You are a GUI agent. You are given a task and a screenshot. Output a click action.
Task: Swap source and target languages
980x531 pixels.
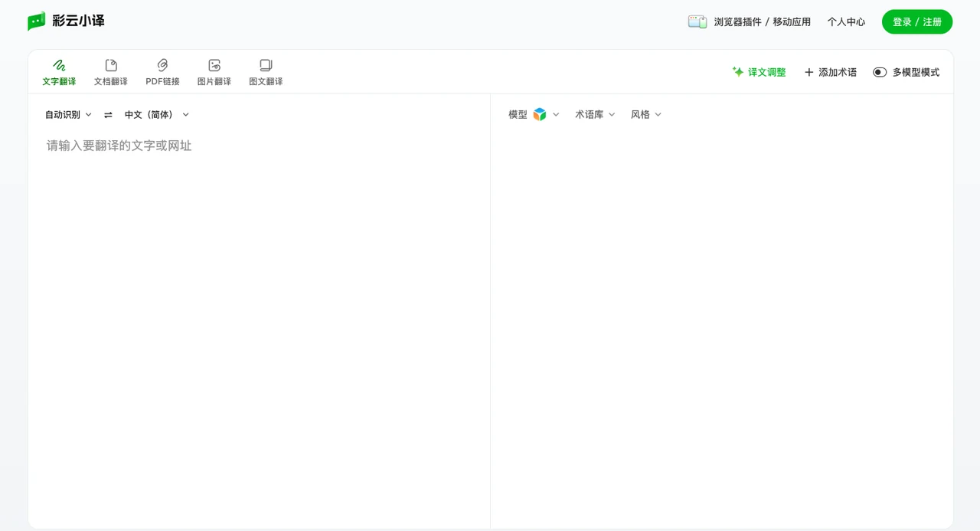(108, 115)
